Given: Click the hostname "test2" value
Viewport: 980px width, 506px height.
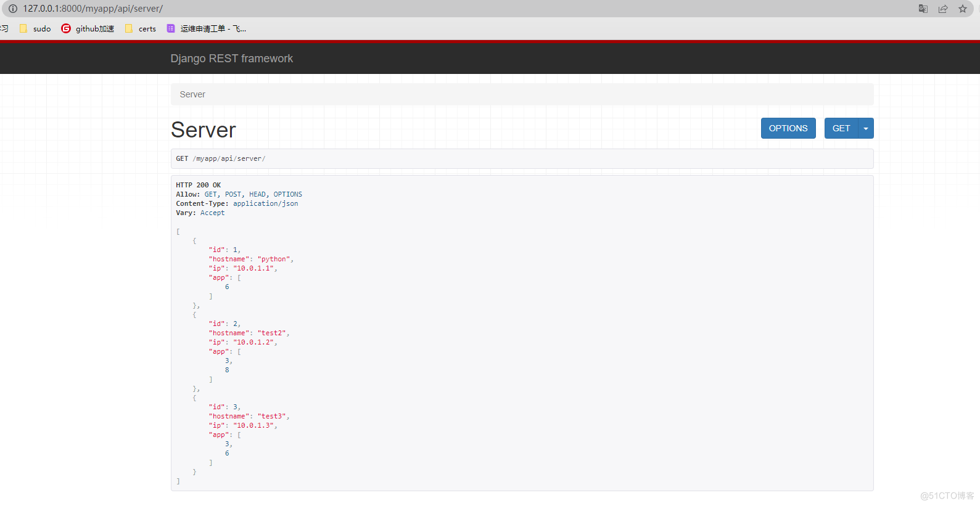Looking at the screenshot, I should coord(272,333).
